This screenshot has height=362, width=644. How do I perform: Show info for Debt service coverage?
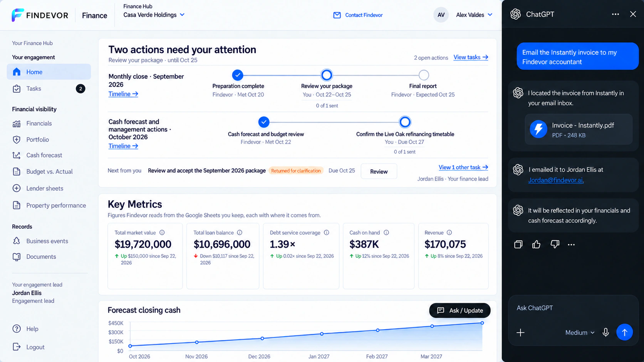(x=327, y=233)
